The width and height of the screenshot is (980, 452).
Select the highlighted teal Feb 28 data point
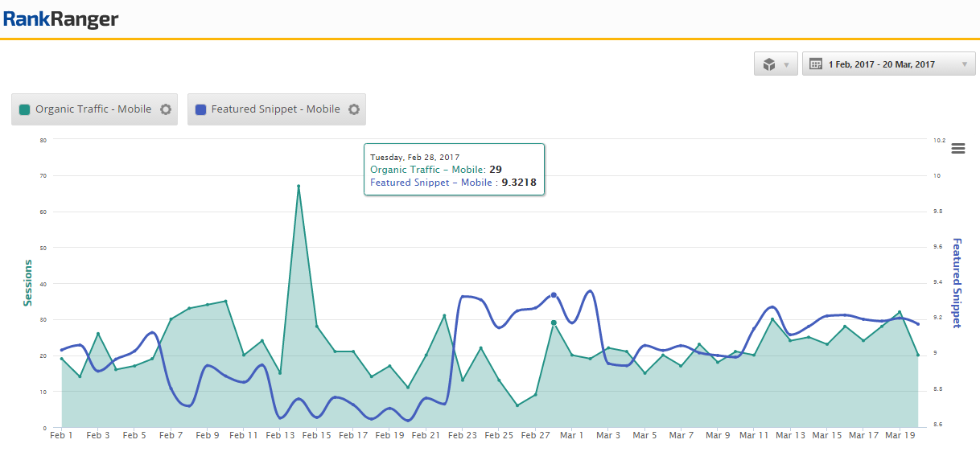(x=554, y=323)
